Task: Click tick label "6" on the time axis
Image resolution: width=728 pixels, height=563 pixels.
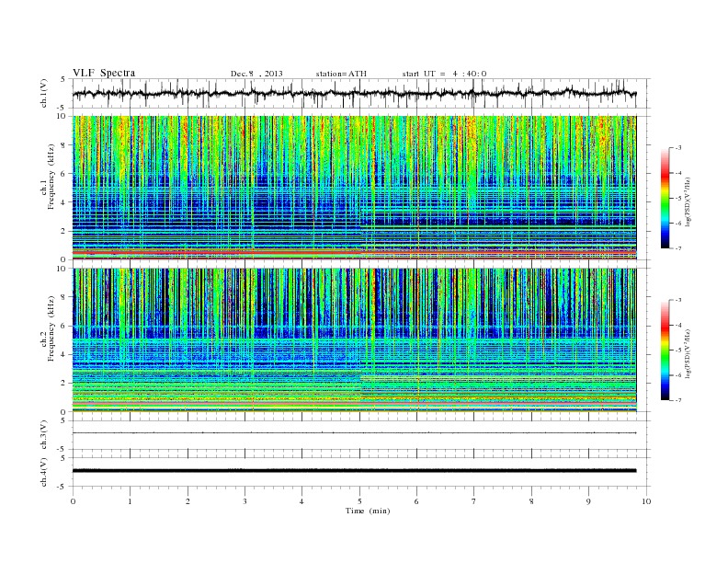Action: pyautogui.click(x=417, y=501)
